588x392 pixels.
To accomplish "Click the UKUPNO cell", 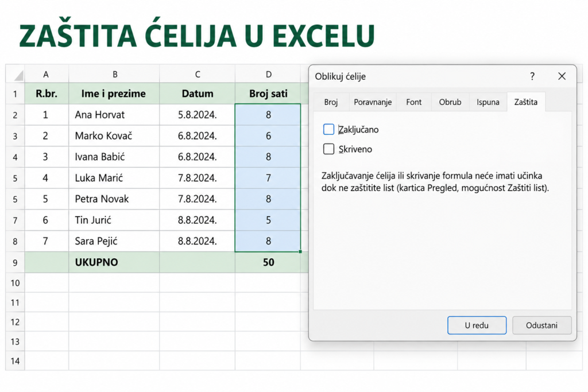I will (114, 262).
